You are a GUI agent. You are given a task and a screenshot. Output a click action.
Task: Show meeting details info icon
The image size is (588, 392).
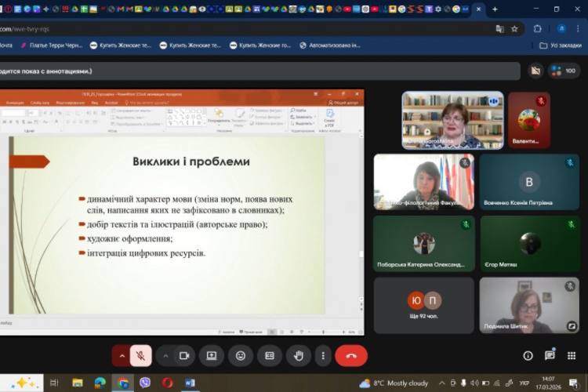[x=526, y=355]
